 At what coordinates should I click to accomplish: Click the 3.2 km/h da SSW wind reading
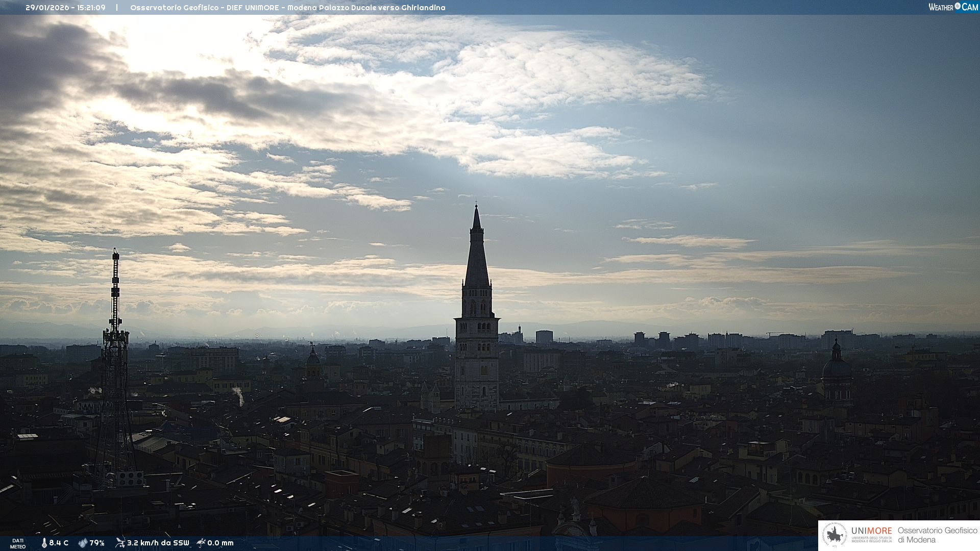tap(158, 543)
